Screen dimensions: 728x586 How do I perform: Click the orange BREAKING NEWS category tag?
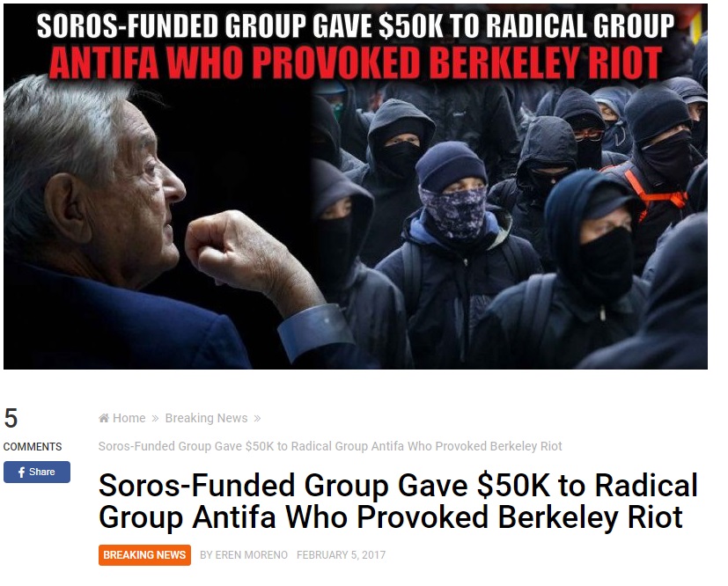(x=144, y=555)
